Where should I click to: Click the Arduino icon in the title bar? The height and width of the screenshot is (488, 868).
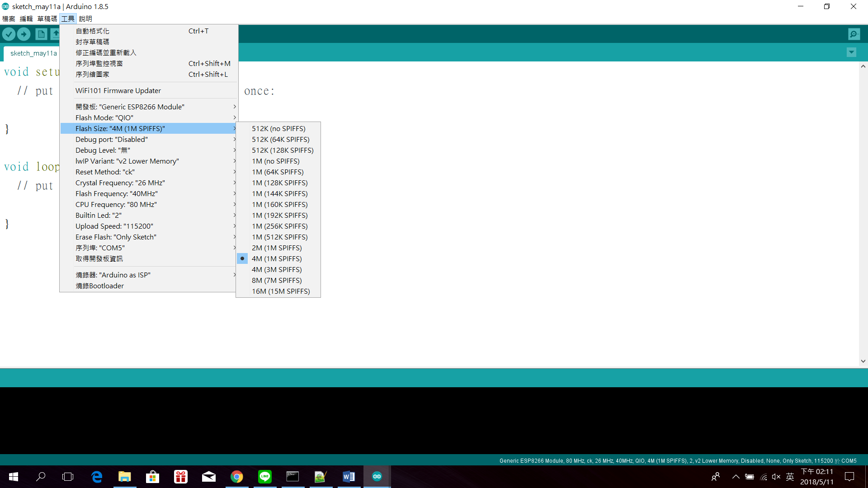coord(5,6)
